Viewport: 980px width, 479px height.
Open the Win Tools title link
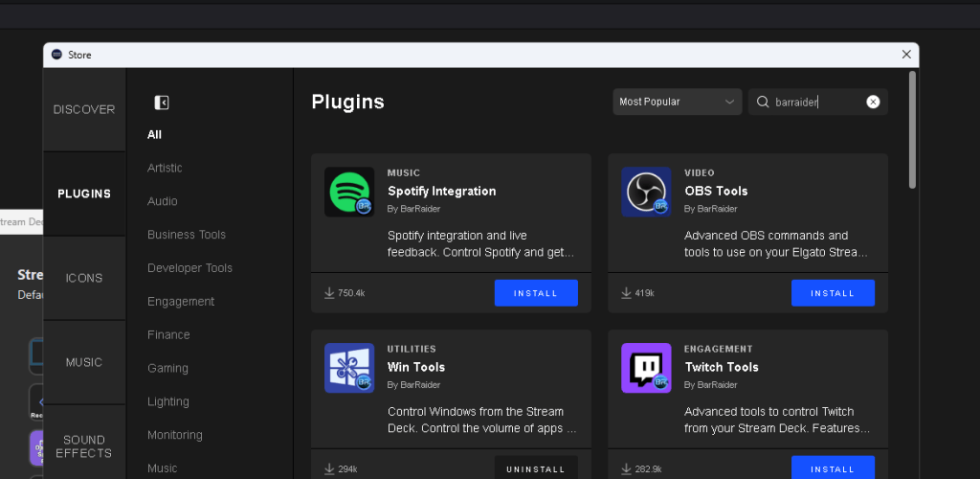[416, 367]
